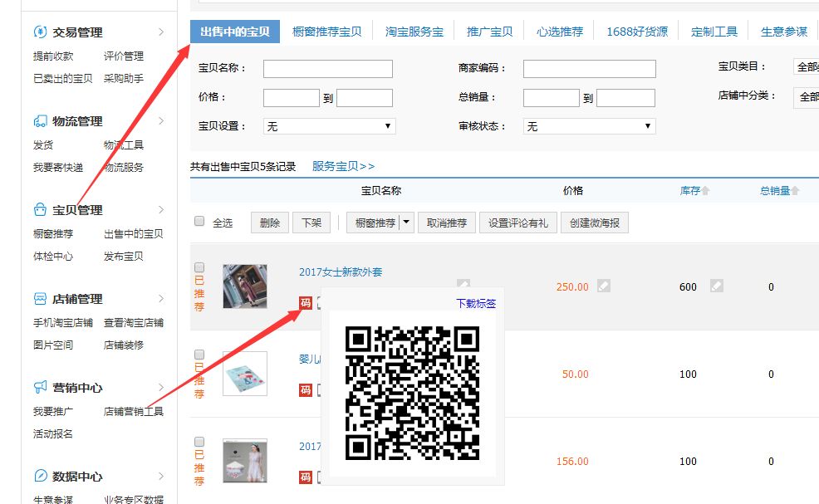Screen dimensions: 819x504
Task: Check the box for the 50.00 item row
Action: (199, 355)
